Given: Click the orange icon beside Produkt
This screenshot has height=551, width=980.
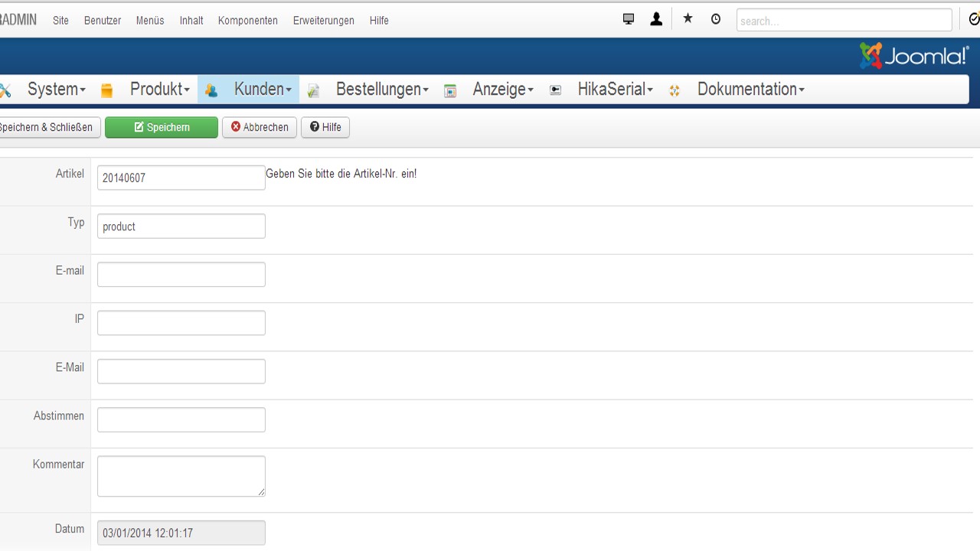Looking at the screenshot, I should (107, 90).
